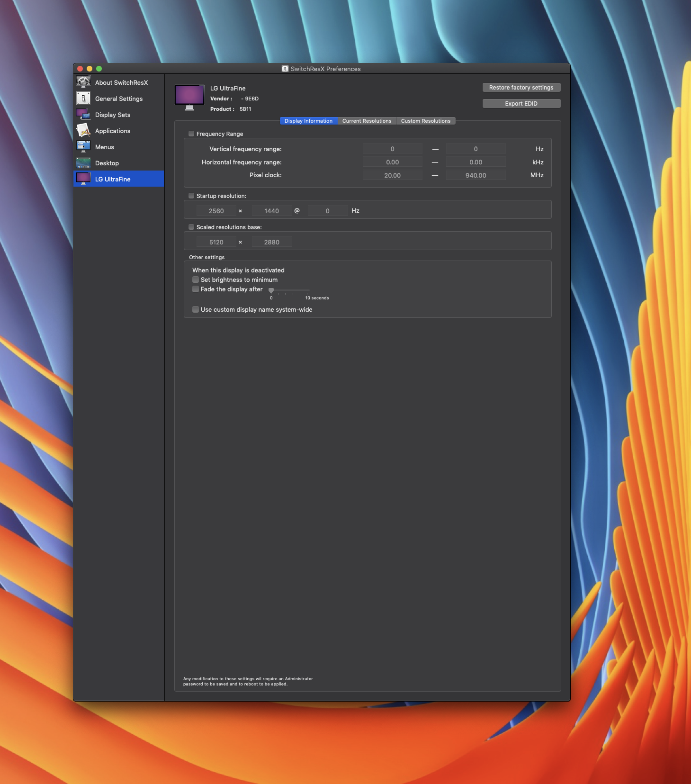Open the Applications section
The height and width of the screenshot is (784, 691).
(113, 131)
